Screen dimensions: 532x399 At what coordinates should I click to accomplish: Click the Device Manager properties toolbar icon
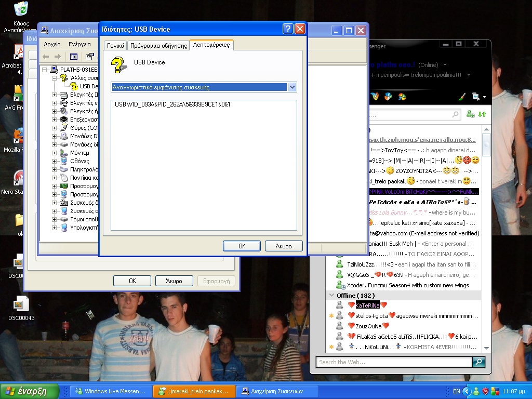click(x=89, y=57)
